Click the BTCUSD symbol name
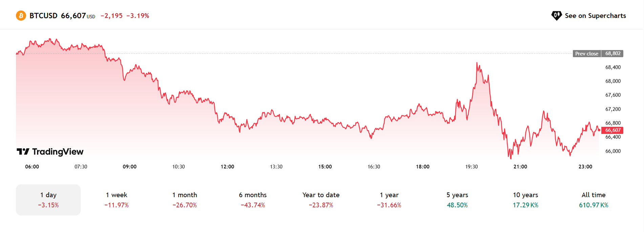This screenshot has height=232, width=644. coord(43,16)
